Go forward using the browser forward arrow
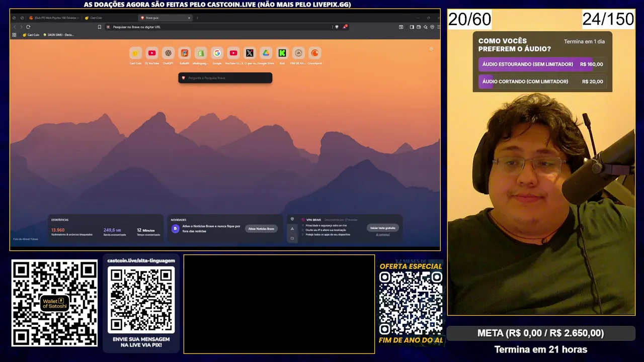Screen dimensions: 644x362 click(21, 27)
